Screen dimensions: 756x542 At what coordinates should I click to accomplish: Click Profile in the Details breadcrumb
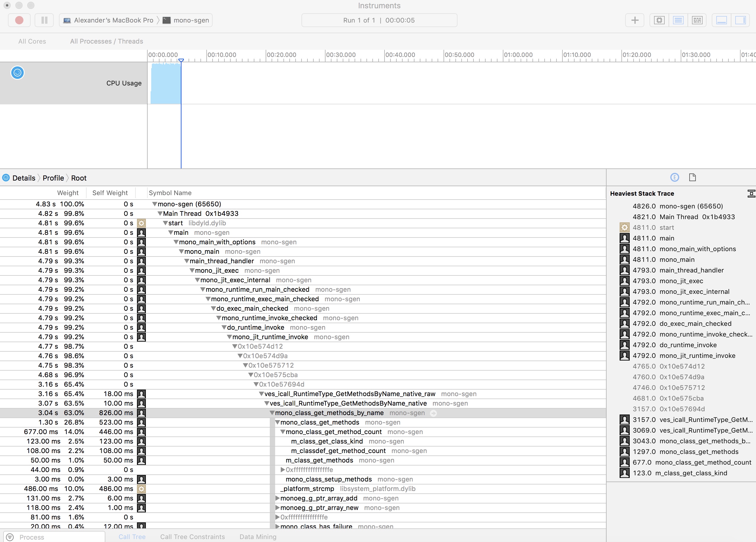tap(53, 178)
